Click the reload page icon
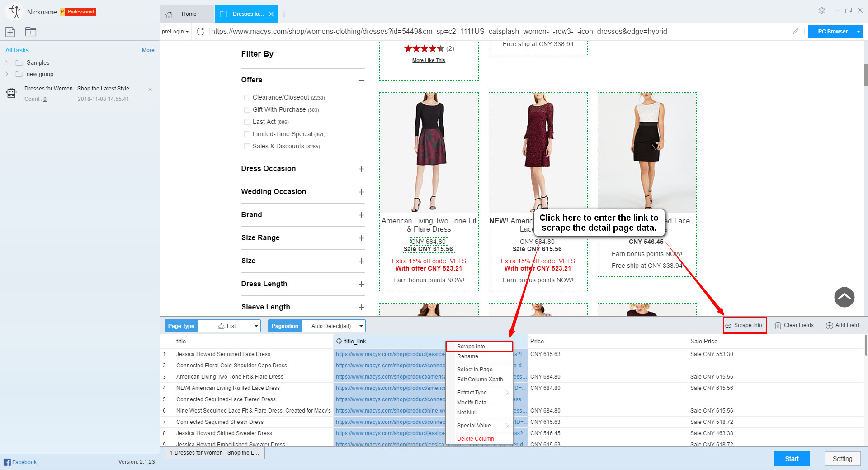 (201, 32)
